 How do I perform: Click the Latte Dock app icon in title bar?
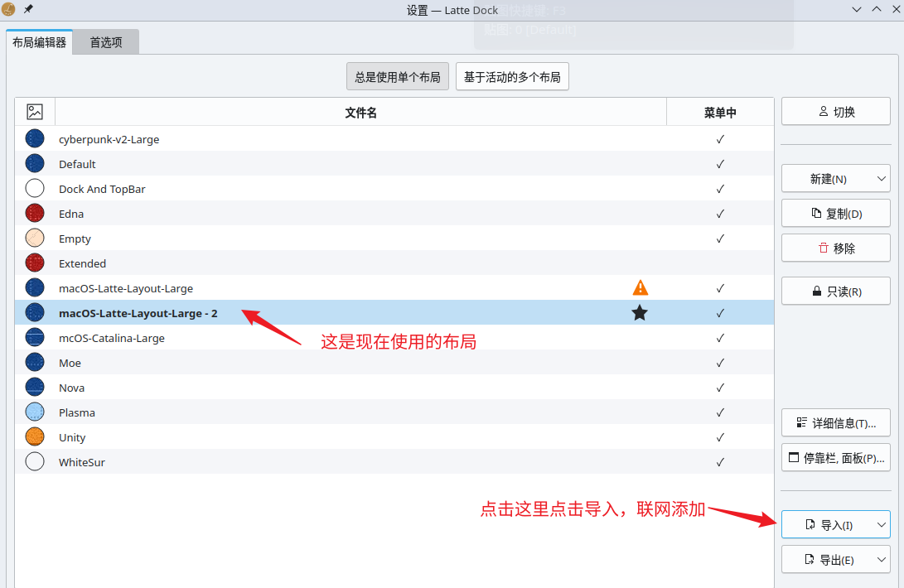tap(8, 9)
